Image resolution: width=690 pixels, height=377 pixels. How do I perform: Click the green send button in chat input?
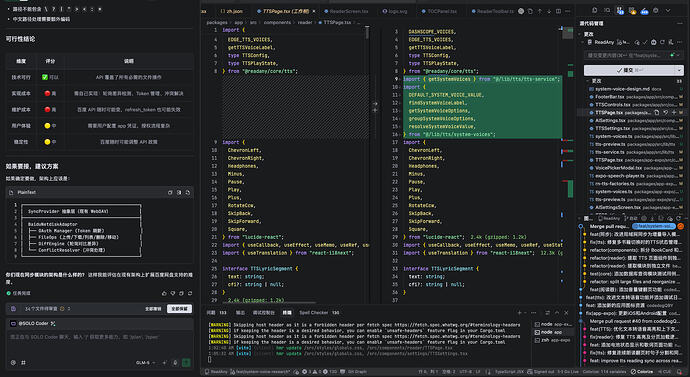click(x=186, y=362)
